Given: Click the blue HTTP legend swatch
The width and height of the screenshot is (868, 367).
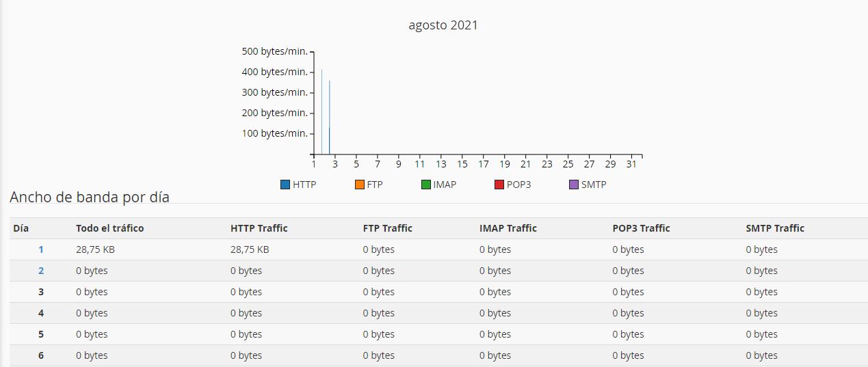Looking at the screenshot, I should [285, 185].
